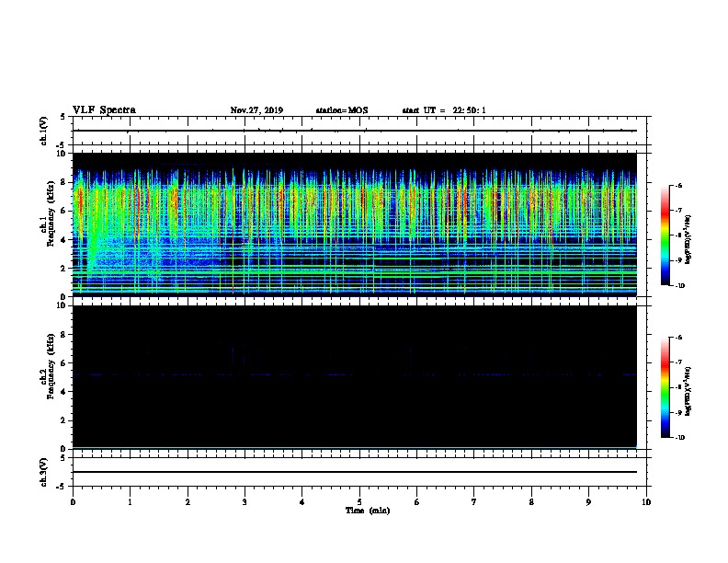Click the ch.2 spectrogram color bar
Image resolution: width=728 pixels, height=563 pixels.
(x=665, y=387)
